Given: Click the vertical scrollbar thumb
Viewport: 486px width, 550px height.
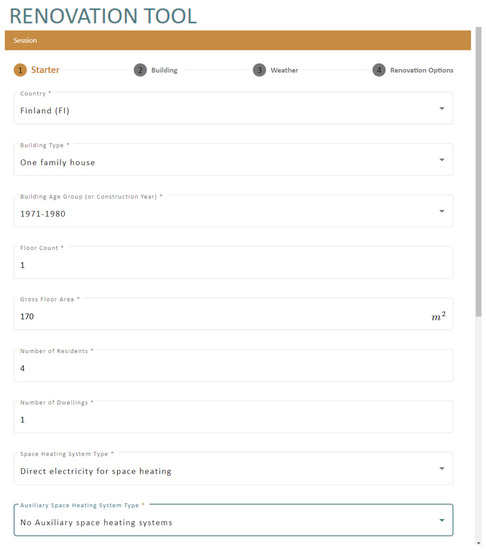Looking at the screenshot, I should [x=479, y=172].
